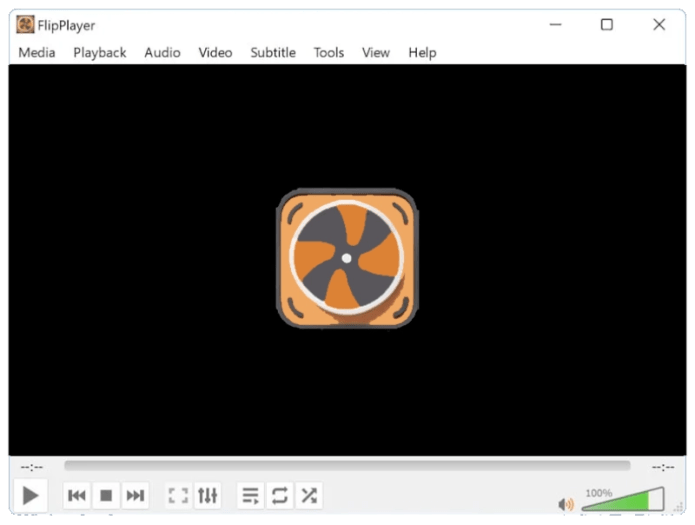The image size is (695, 525).
Task: Click the FlipPlayer logo in video area
Action: (x=347, y=259)
